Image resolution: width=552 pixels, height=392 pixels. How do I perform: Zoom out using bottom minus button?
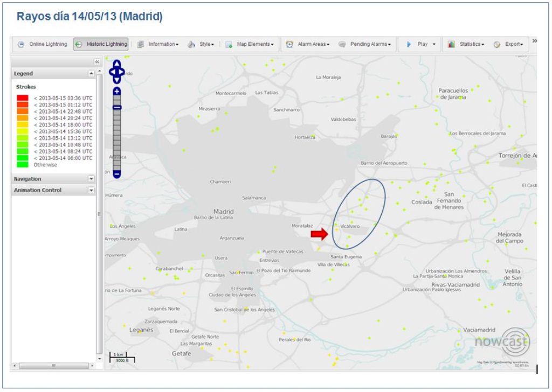117,174
